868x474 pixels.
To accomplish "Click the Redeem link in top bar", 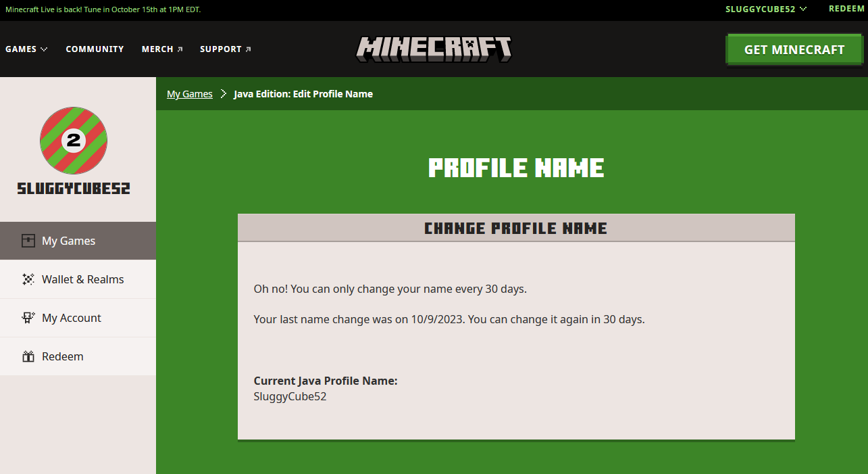I will point(846,9).
